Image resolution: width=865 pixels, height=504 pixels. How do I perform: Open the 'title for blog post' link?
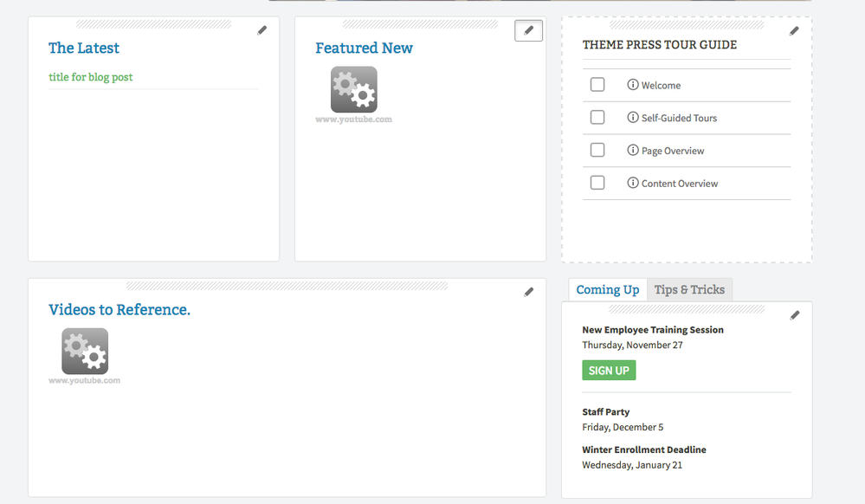coord(90,77)
